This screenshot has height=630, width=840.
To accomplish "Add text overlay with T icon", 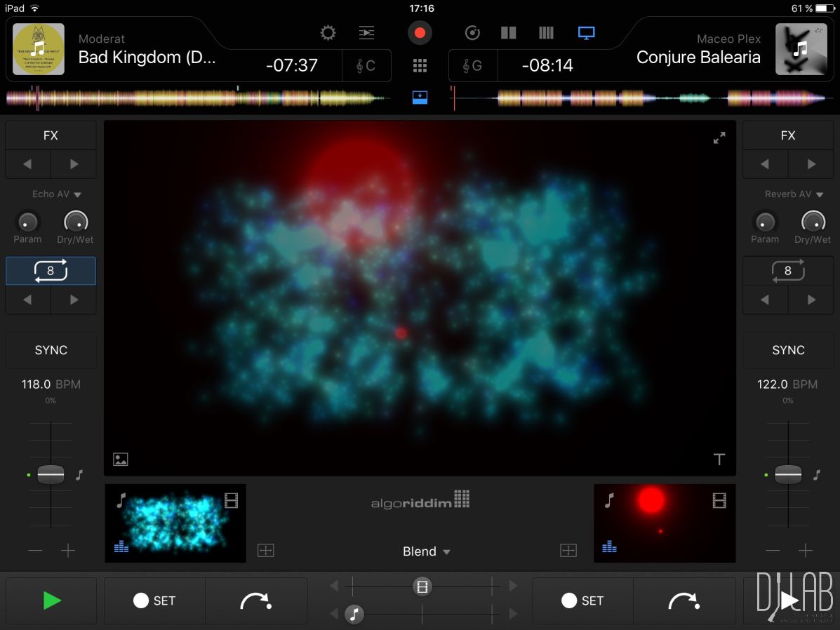I will 719,460.
